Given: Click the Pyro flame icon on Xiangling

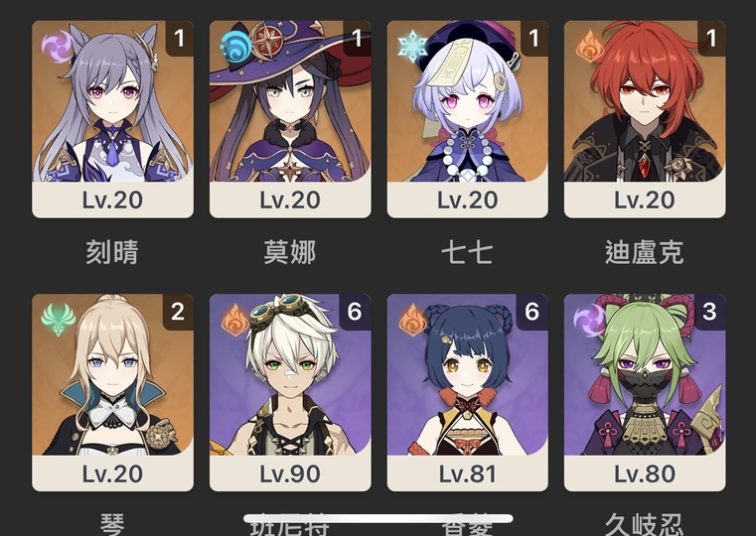Looking at the screenshot, I should coord(412,320).
